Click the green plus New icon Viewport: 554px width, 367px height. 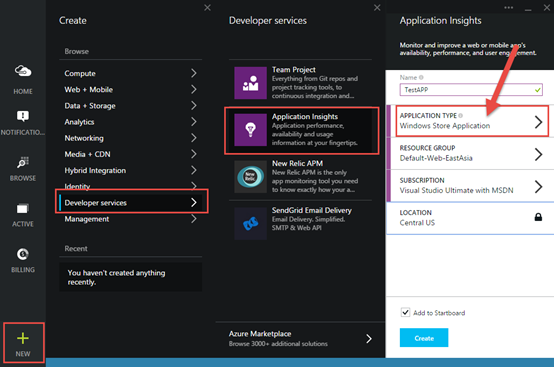pyautogui.click(x=23, y=338)
